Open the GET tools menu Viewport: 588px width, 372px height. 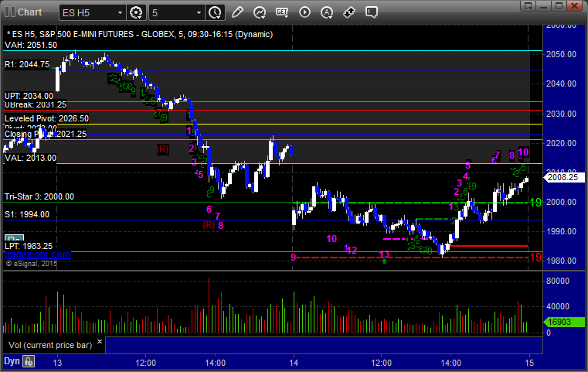282,12
